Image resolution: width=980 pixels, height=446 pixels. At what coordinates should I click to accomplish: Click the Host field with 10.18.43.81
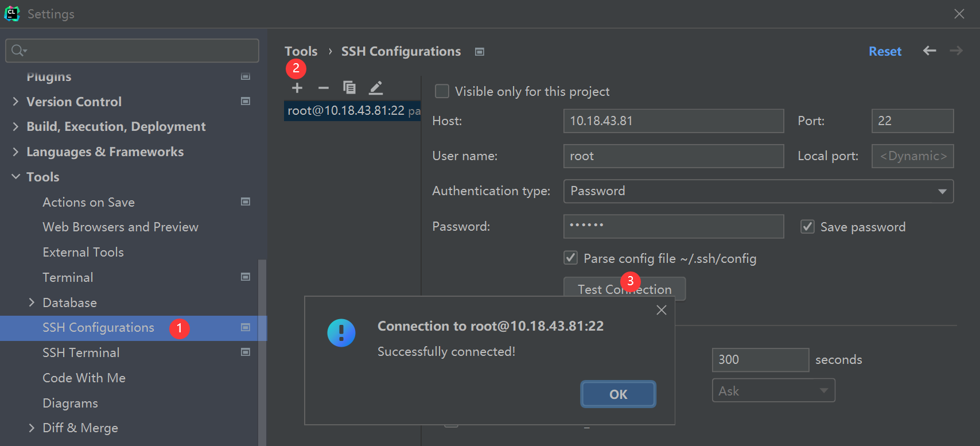[674, 121]
